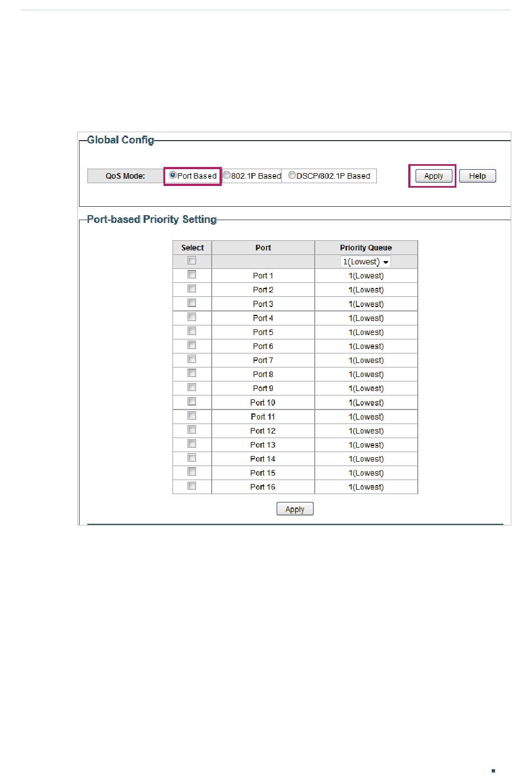This screenshot has width=532, height=777.
Task: Check the box for Port 2
Action: 192,289
